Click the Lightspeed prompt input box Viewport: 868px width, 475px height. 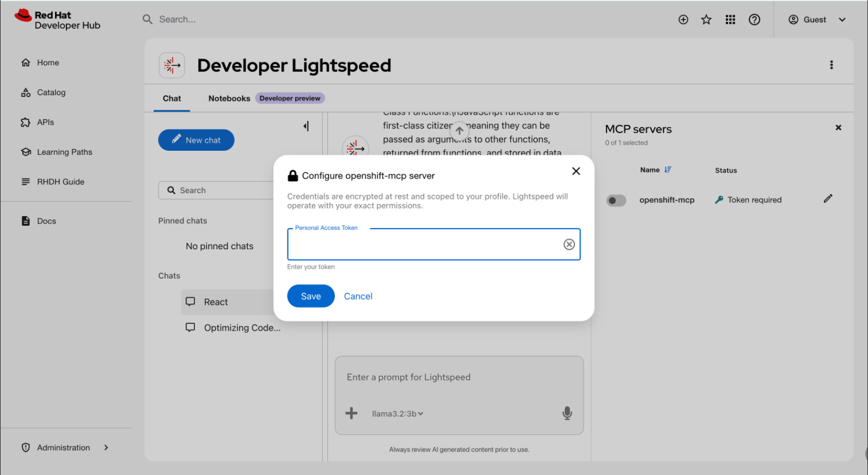click(459, 378)
